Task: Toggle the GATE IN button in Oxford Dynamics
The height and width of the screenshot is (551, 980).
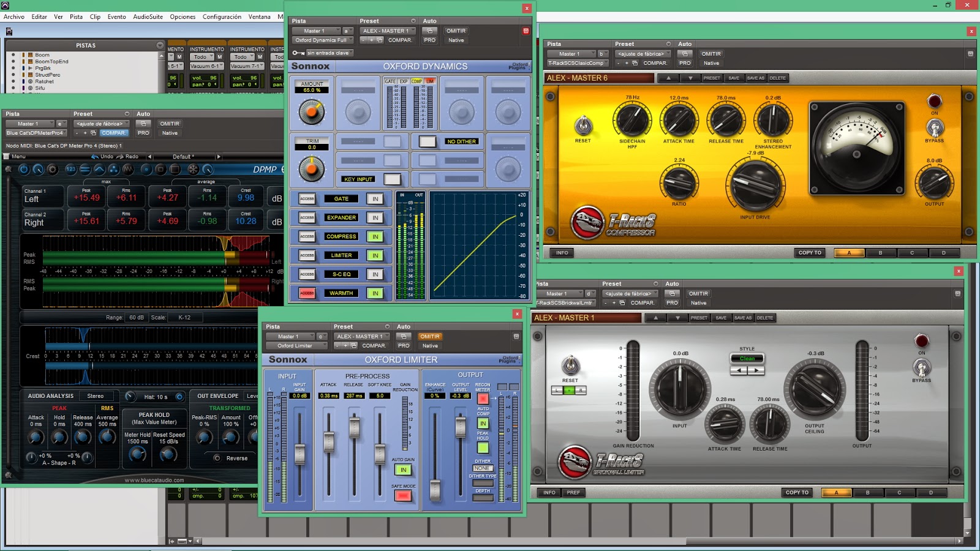Action: pyautogui.click(x=375, y=199)
